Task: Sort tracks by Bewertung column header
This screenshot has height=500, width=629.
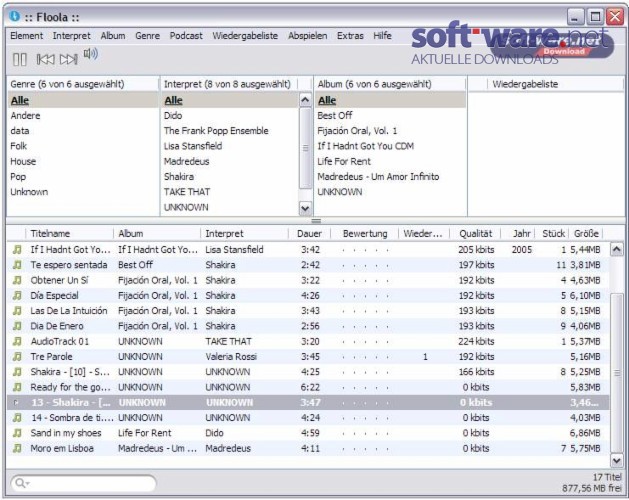Action: click(364, 234)
